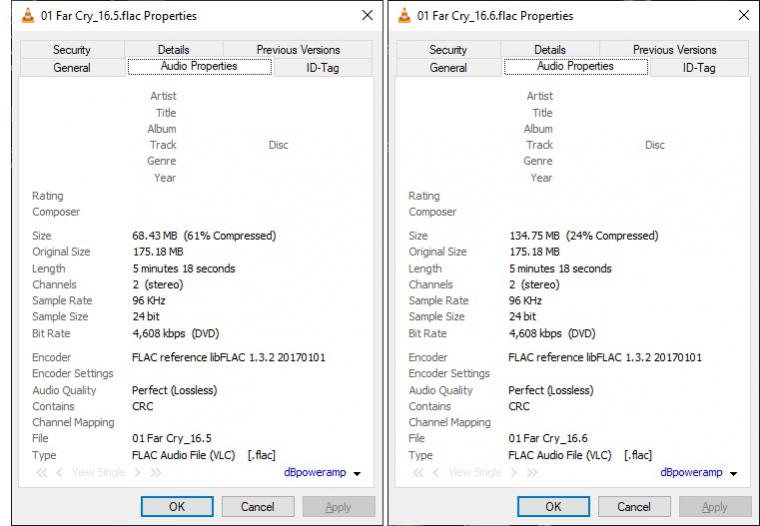Click VLC cone icon in 16.5.flac title bar
This screenshot has width=760, height=526.
pos(27,16)
